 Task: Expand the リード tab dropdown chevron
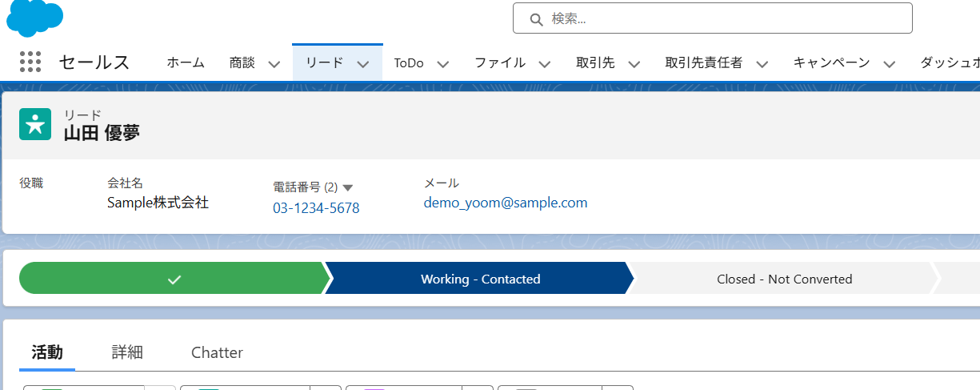coord(363,63)
